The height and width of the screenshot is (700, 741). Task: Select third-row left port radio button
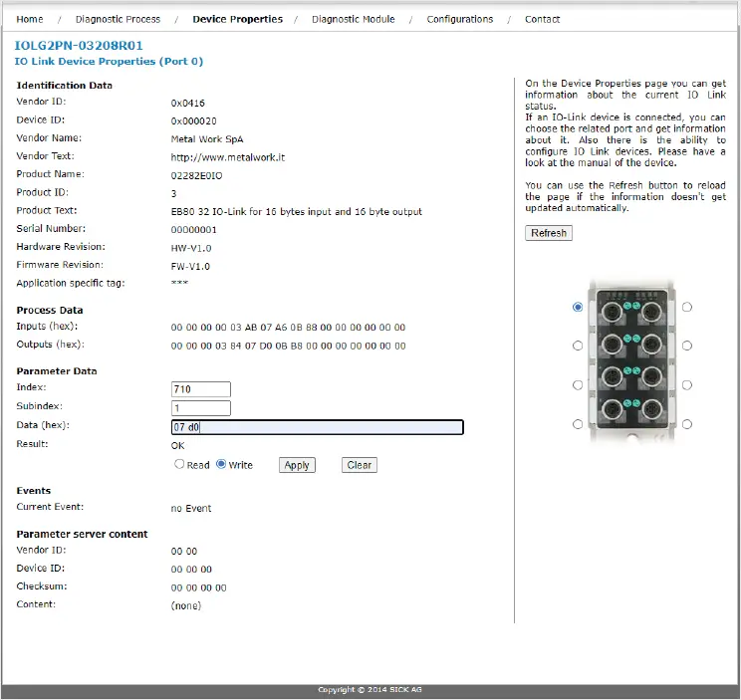578,385
